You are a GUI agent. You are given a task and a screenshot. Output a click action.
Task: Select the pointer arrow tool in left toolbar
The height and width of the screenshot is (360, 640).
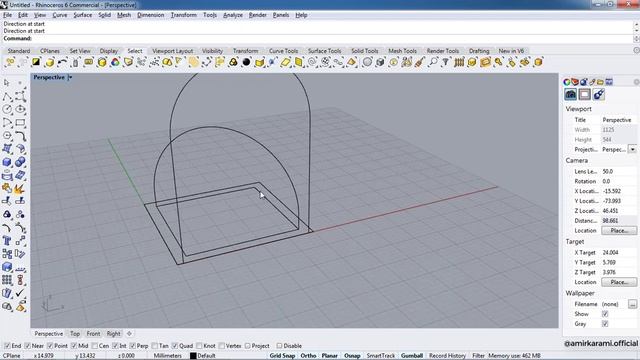(x=7, y=83)
